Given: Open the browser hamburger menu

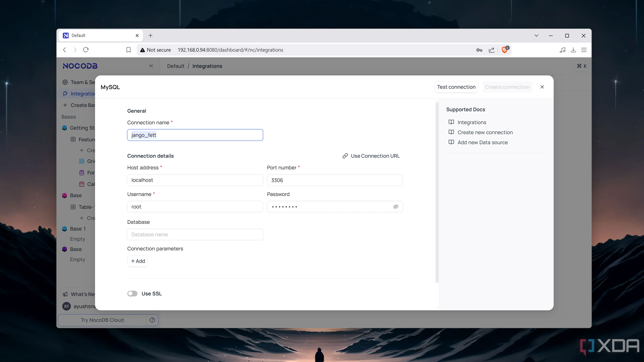Looking at the screenshot, I should click(x=584, y=50).
